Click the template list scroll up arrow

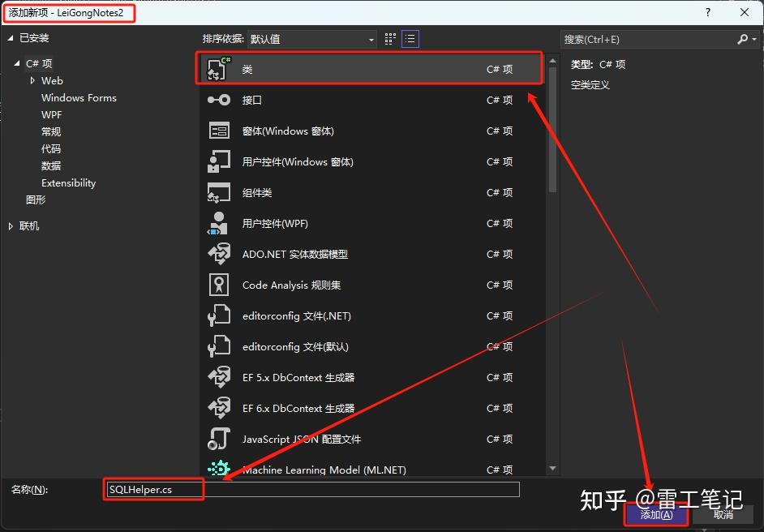pos(552,60)
